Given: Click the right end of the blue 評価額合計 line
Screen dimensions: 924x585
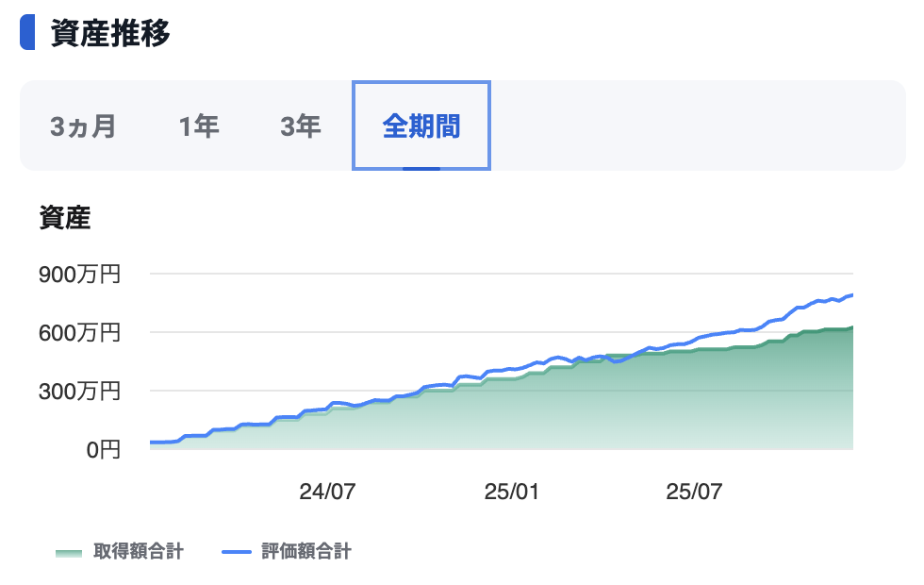Looking at the screenshot, I should pyautogui.click(x=850, y=295).
